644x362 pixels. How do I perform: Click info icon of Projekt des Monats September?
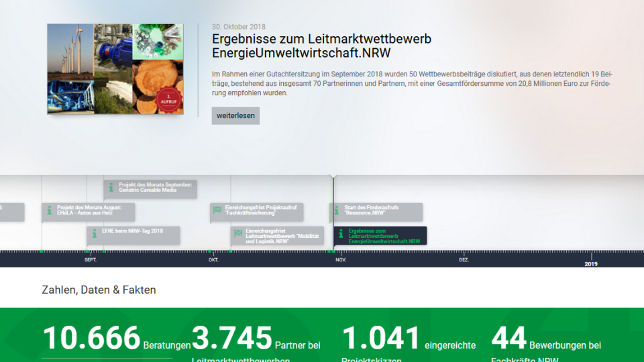[111, 188]
